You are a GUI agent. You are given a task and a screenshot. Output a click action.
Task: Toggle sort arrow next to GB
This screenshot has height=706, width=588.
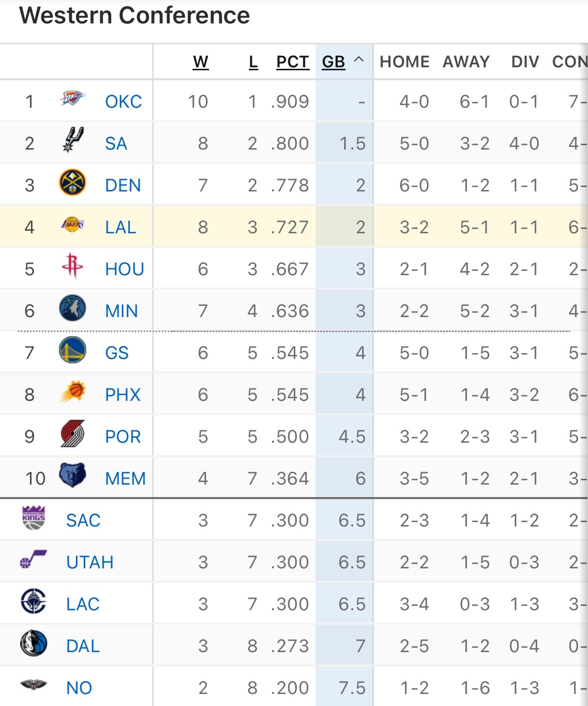pyautogui.click(x=359, y=60)
